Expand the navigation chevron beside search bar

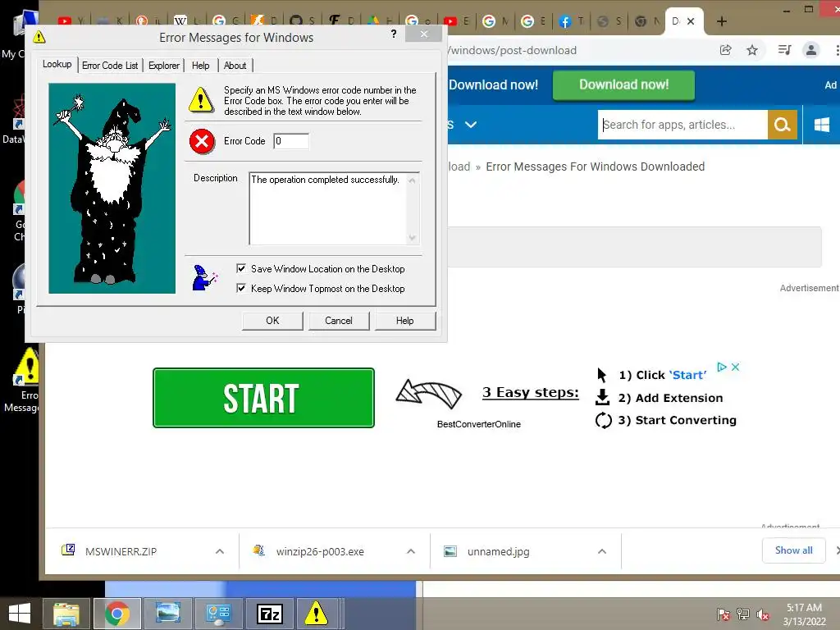click(x=470, y=125)
